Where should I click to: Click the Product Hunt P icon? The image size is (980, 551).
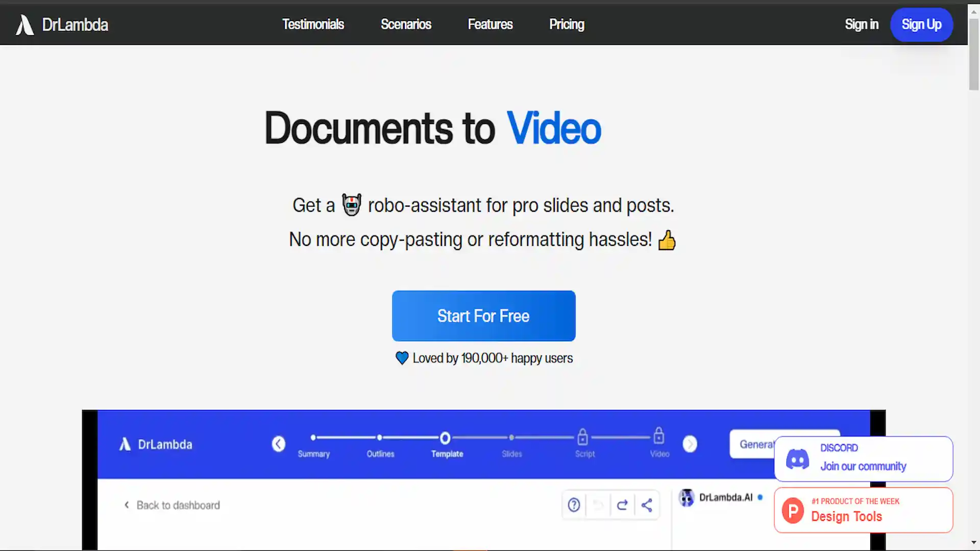pyautogui.click(x=793, y=510)
